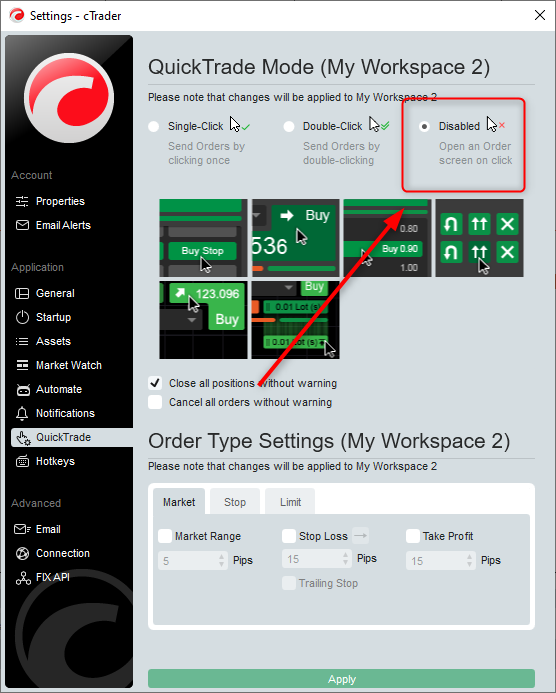556x693 pixels.
Task: Click the Hotkeys keyboard icon
Action: pyautogui.click(x=23, y=461)
